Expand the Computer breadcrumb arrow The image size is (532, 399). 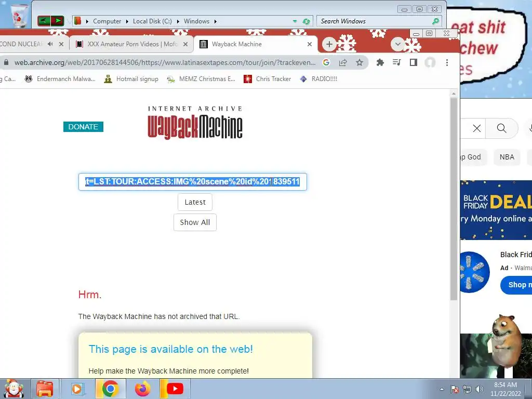click(x=127, y=21)
